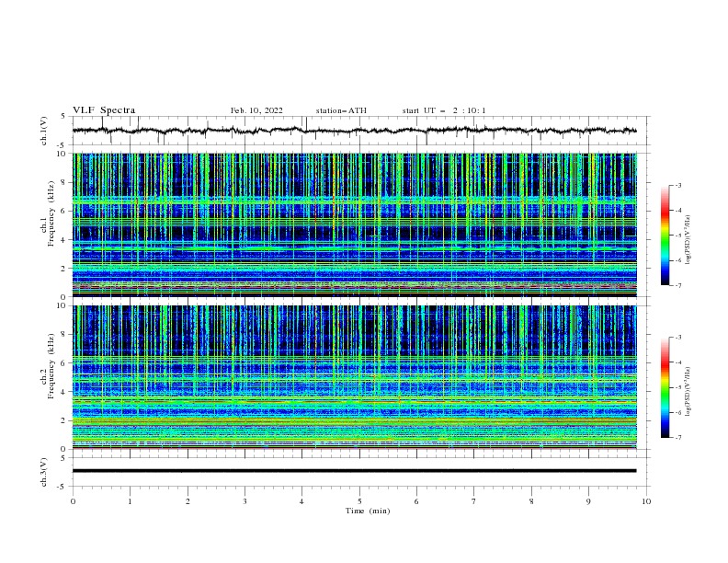The width and height of the screenshot is (728, 563).
Task: Click the "-3" tick on ch.2 colorbar
Action: [x=677, y=338]
